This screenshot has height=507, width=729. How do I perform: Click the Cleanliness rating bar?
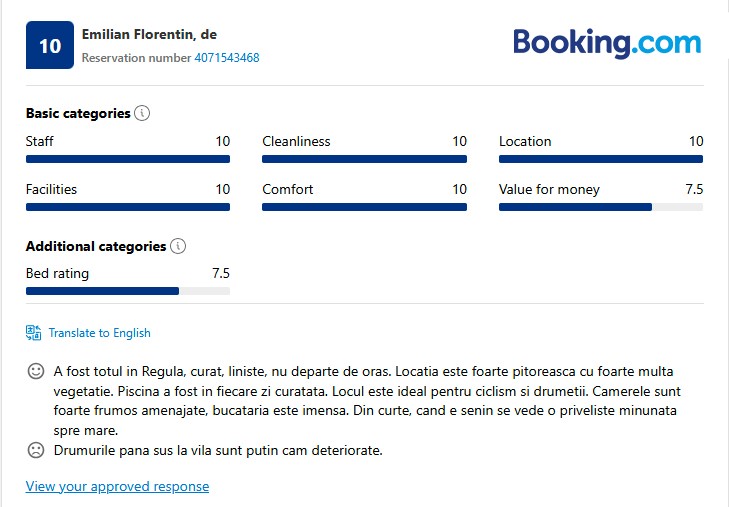(364, 159)
